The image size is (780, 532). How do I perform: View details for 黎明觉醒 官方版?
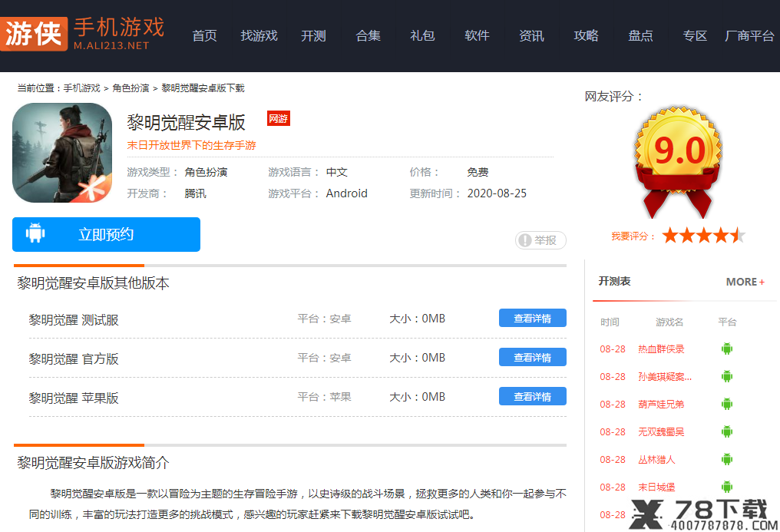tap(533, 357)
